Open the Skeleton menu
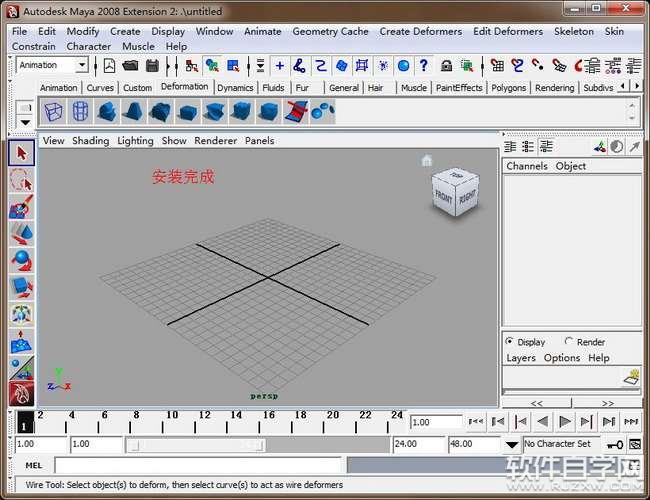The image size is (650, 500). 574,32
